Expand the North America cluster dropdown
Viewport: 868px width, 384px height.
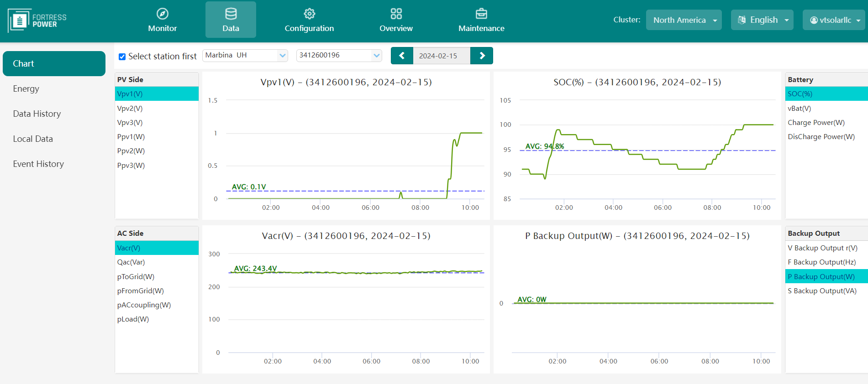[x=684, y=20]
